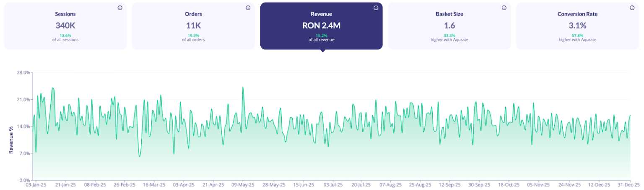The width and height of the screenshot is (644, 190).
Task: Click the 03-Jan-25 date on the x-axis
Action: point(36,185)
